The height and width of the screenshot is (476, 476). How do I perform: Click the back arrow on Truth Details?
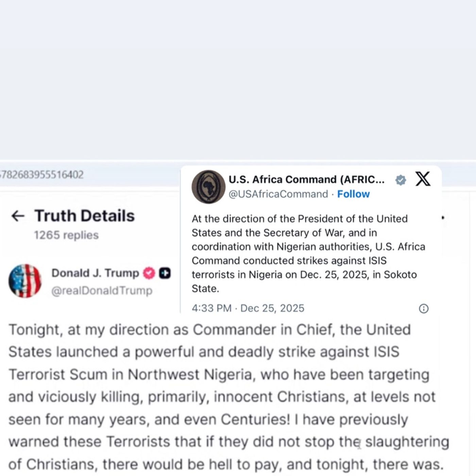point(19,215)
